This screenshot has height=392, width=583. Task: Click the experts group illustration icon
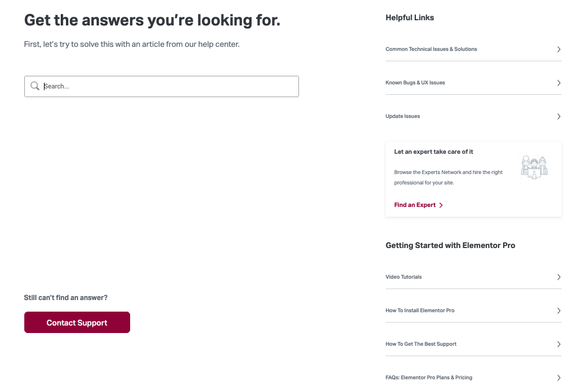534,167
